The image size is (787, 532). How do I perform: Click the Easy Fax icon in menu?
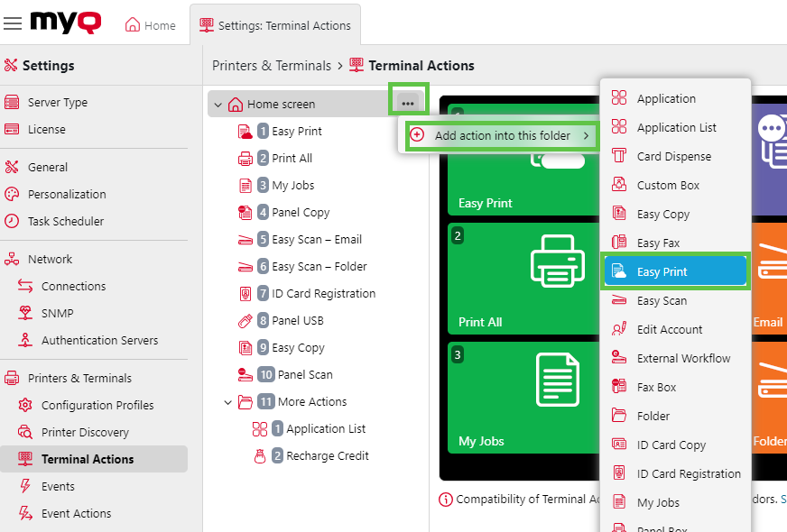click(x=619, y=243)
